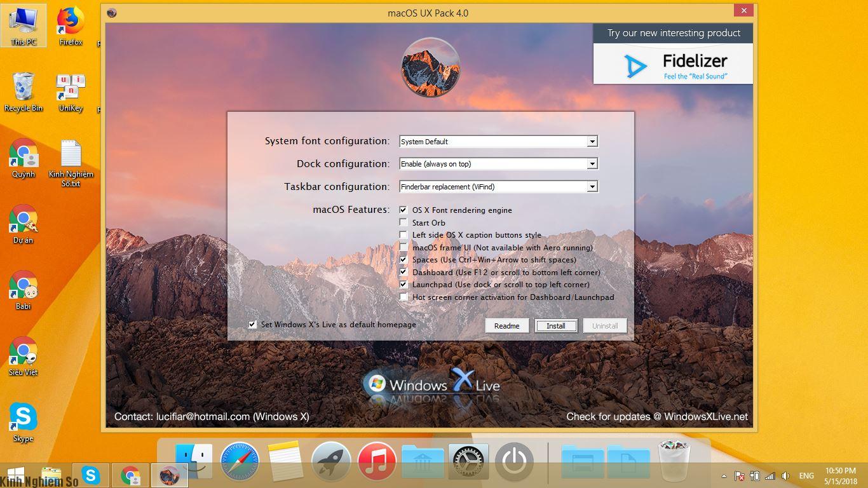Open Siêu Việt Chrome shortcut
Viewport: 868px width, 488px height.
(x=24, y=356)
